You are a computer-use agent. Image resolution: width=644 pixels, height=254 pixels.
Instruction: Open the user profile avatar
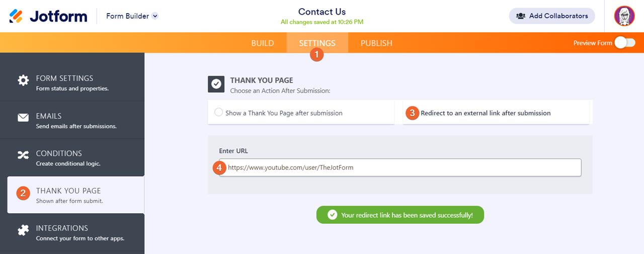click(624, 16)
